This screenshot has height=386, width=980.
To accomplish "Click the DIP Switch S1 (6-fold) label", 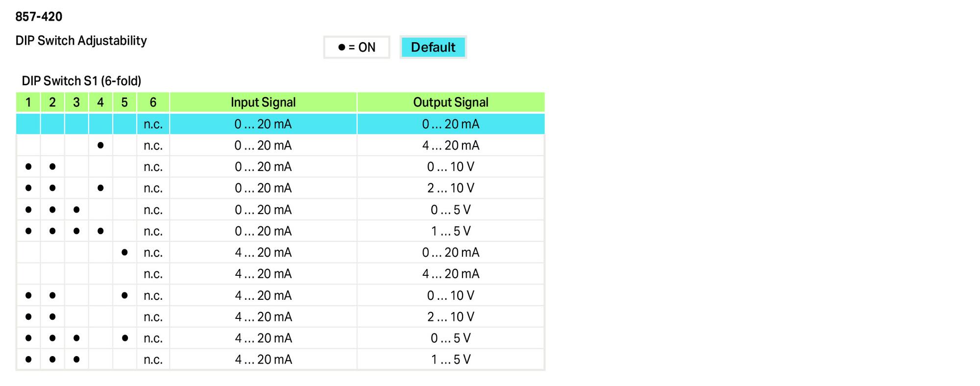I will pyautogui.click(x=81, y=81).
